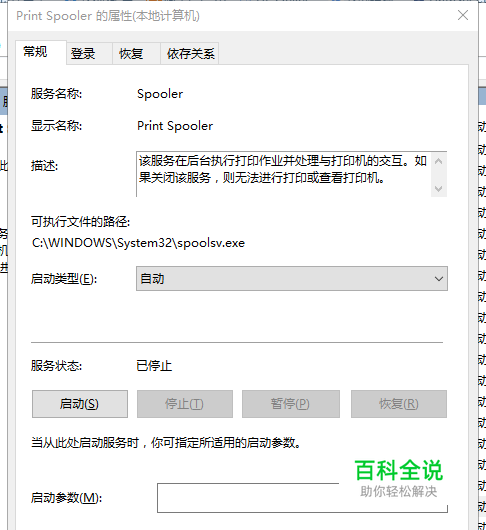Click the disabled 恢复(R) button
The height and width of the screenshot is (530, 486).
[x=399, y=404]
